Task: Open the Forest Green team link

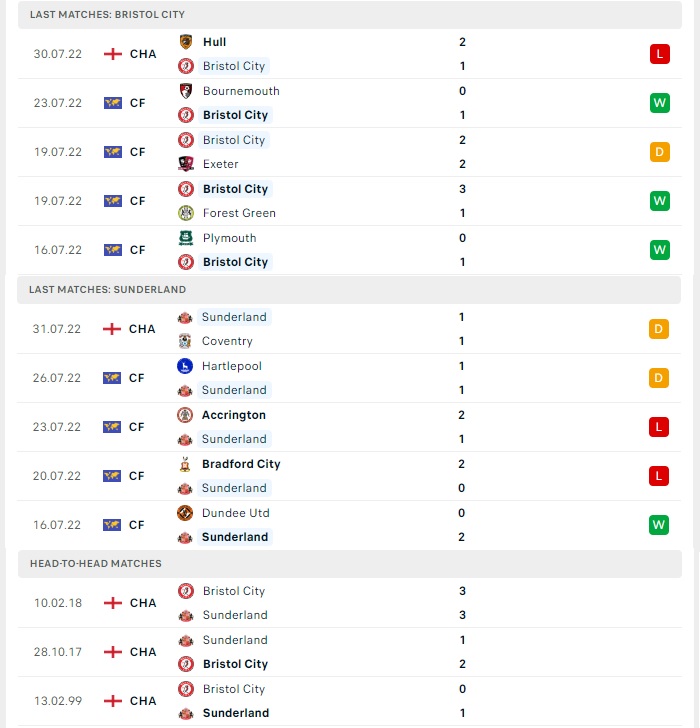Action: pyautogui.click(x=239, y=213)
